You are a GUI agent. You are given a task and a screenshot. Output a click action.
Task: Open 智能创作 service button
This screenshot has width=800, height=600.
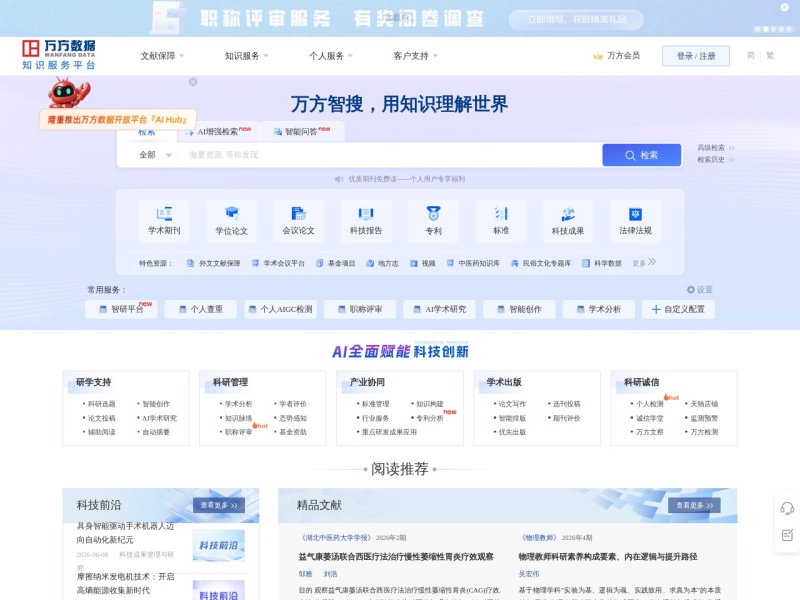(x=519, y=309)
